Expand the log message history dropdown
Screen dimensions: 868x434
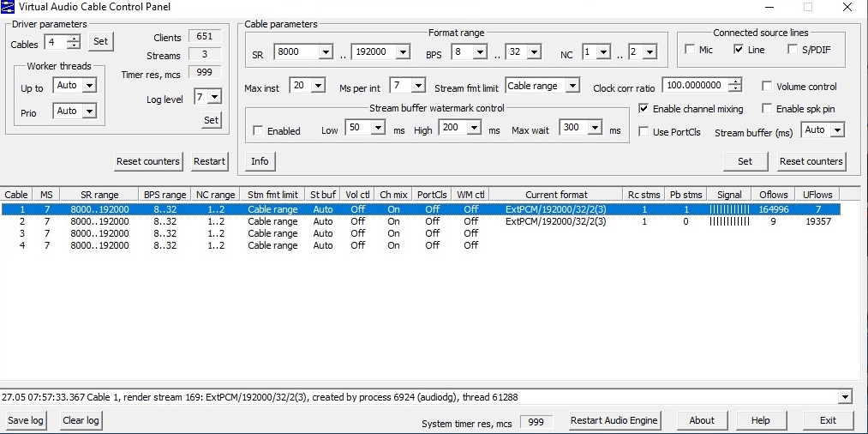coord(845,397)
